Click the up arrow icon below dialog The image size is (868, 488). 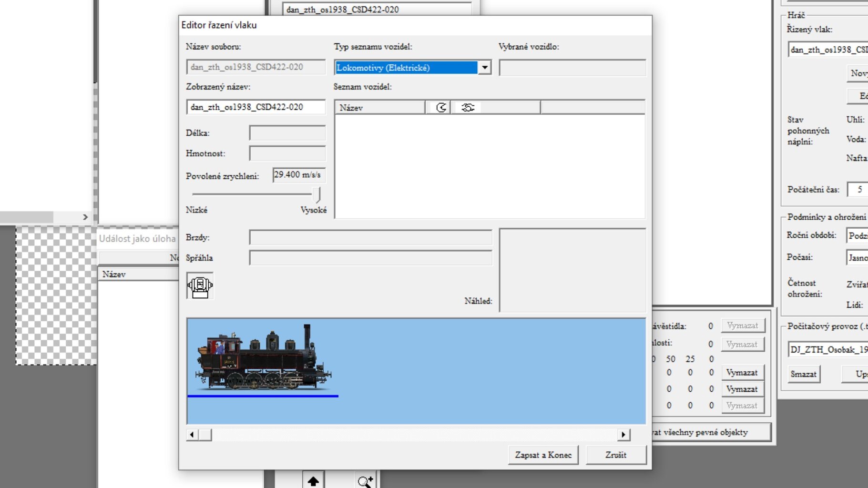pyautogui.click(x=313, y=481)
